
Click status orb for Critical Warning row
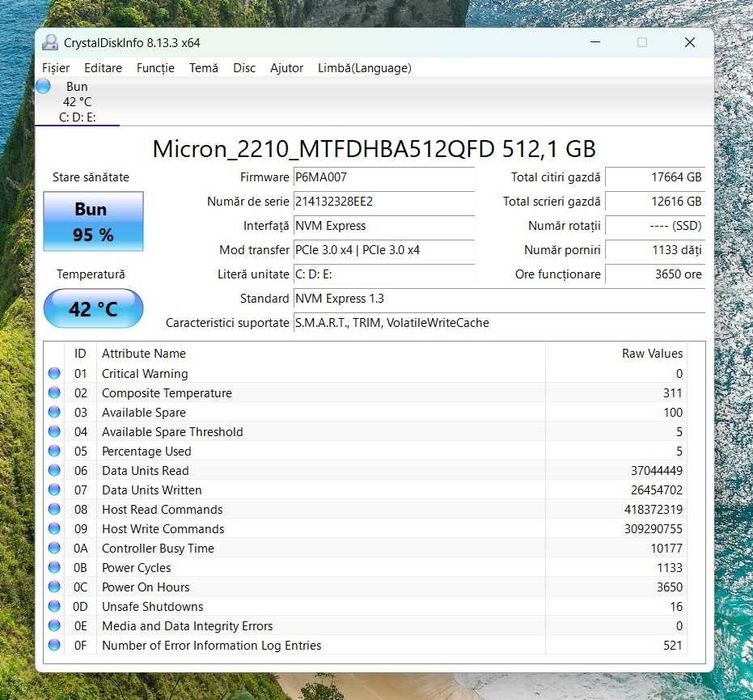coord(54,373)
